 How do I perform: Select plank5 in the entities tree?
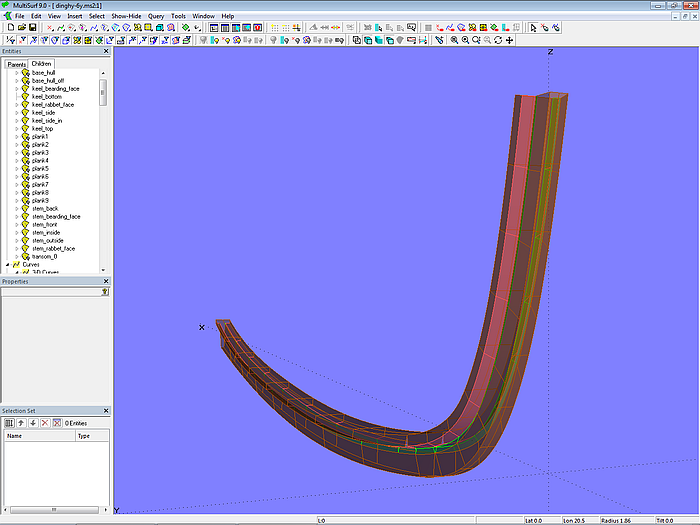(40, 169)
